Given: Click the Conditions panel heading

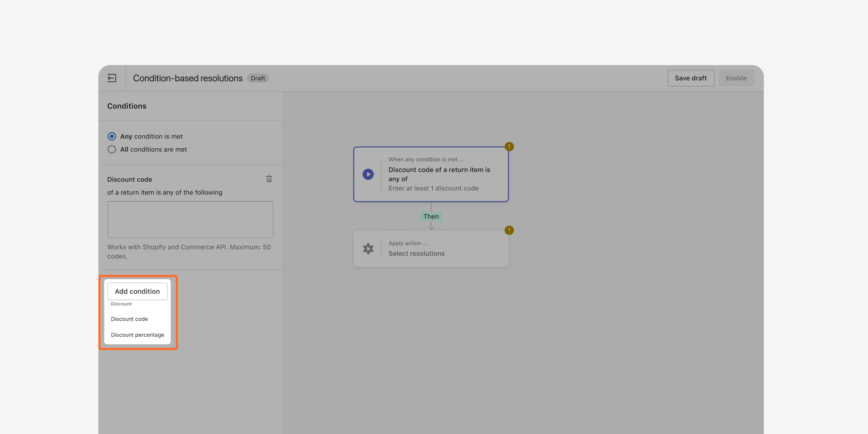Looking at the screenshot, I should 127,106.
